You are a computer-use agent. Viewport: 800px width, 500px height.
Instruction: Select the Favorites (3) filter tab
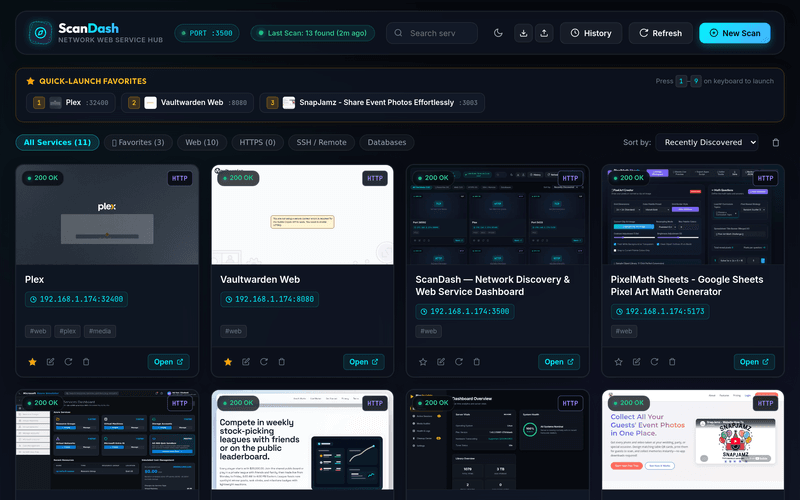138,142
